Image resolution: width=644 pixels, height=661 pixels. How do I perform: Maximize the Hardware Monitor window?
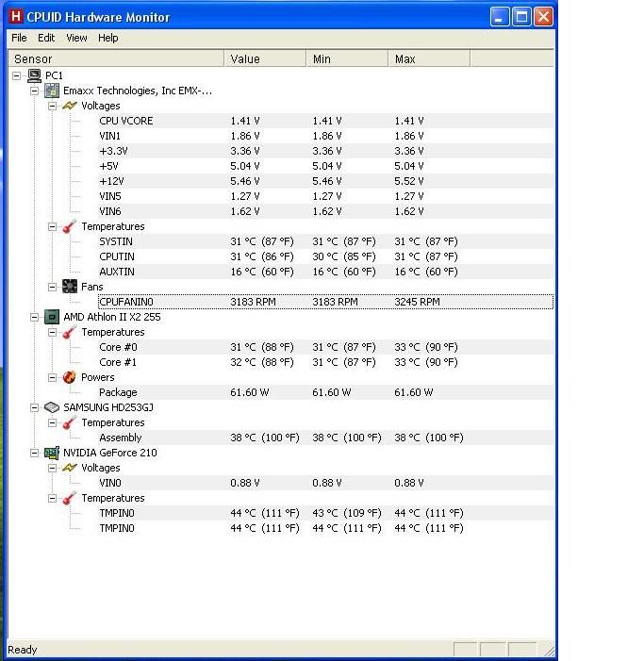tap(521, 17)
